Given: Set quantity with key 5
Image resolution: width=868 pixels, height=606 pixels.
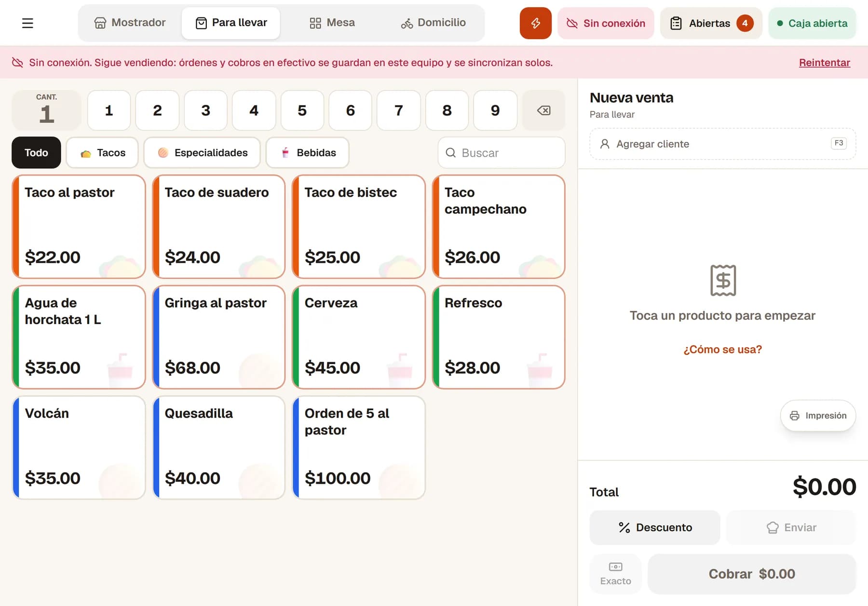Looking at the screenshot, I should pyautogui.click(x=302, y=110).
